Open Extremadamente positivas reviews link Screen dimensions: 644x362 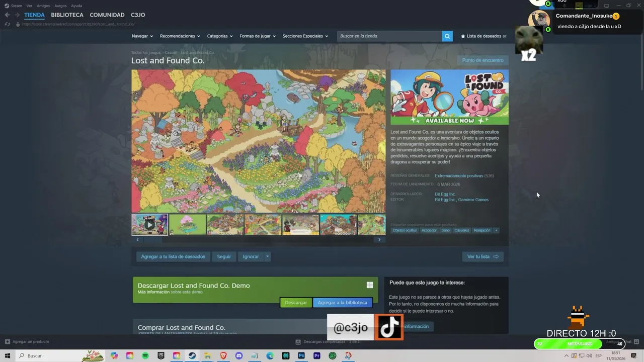point(459,176)
